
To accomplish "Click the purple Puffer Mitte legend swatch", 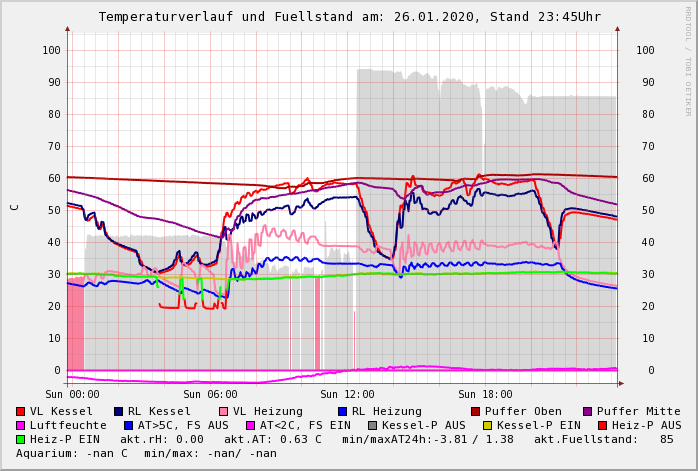I will pyautogui.click(x=588, y=411).
